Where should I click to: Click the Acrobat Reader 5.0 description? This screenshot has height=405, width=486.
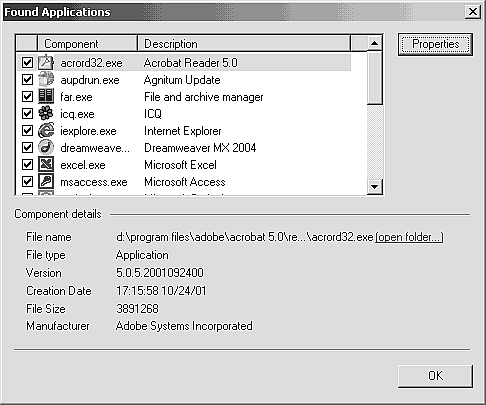191,63
